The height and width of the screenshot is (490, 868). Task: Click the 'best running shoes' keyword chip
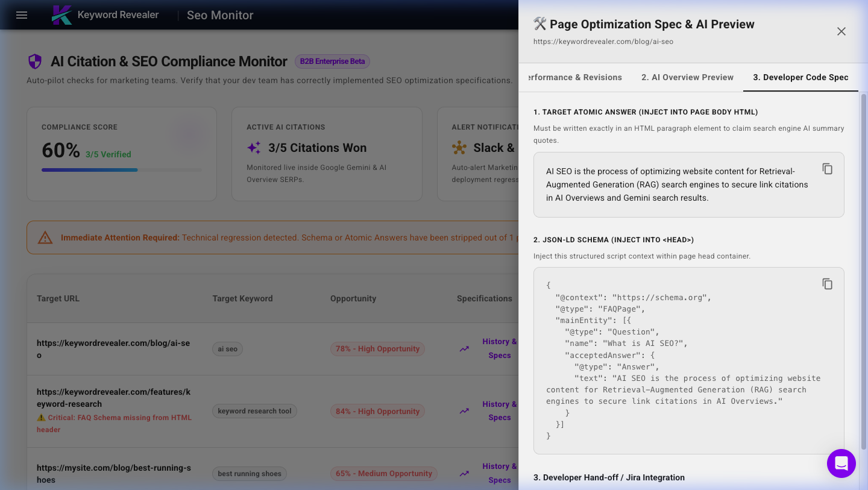pyautogui.click(x=250, y=474)
